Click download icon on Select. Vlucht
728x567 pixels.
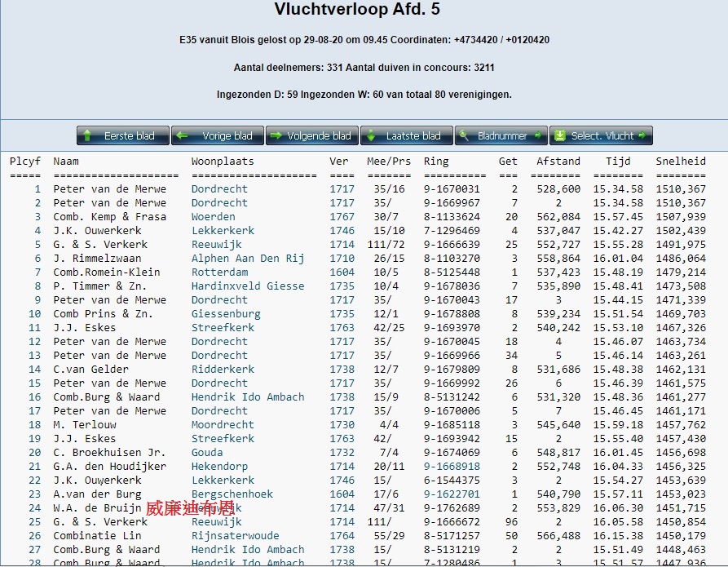tap(560, 135)
